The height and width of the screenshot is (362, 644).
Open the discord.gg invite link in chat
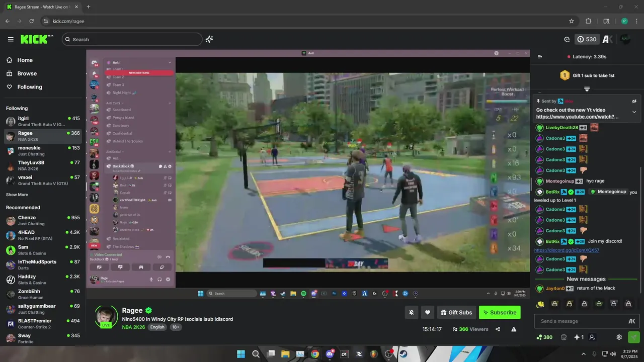[x=567, y=250]
